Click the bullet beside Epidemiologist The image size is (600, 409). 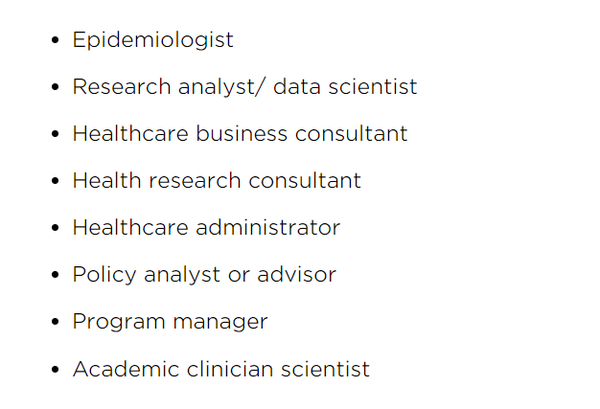point(55,40)
